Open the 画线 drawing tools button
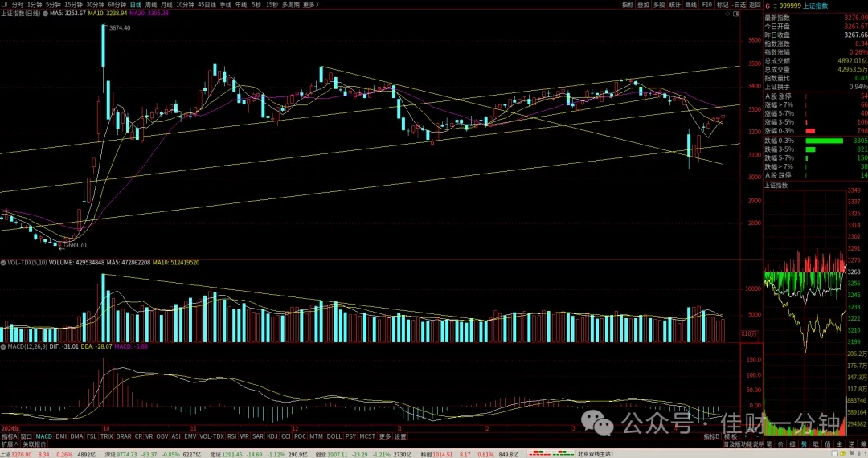 click(691, 5)
